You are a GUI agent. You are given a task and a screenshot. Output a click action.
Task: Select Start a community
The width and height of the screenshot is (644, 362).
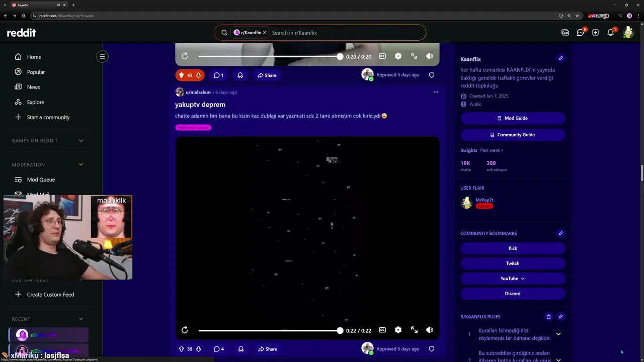pos(48,117)
